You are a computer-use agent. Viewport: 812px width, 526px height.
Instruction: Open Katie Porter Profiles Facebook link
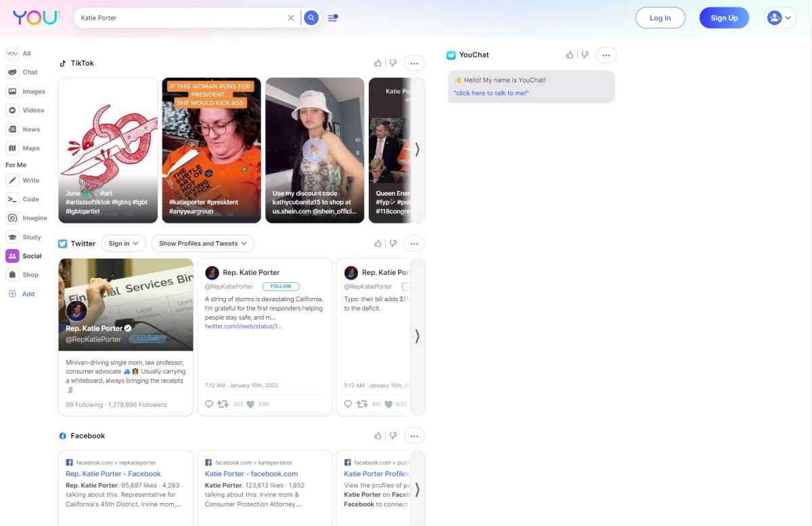click(376, 474)
